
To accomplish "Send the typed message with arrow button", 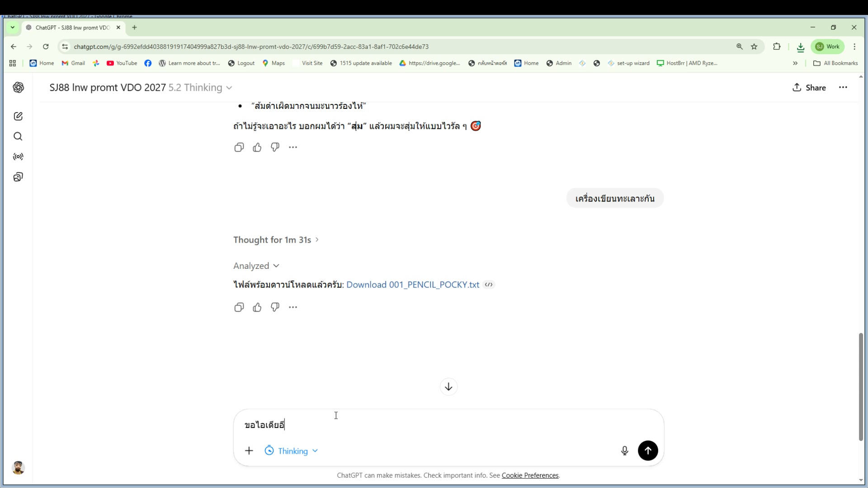I will point(647,450).
